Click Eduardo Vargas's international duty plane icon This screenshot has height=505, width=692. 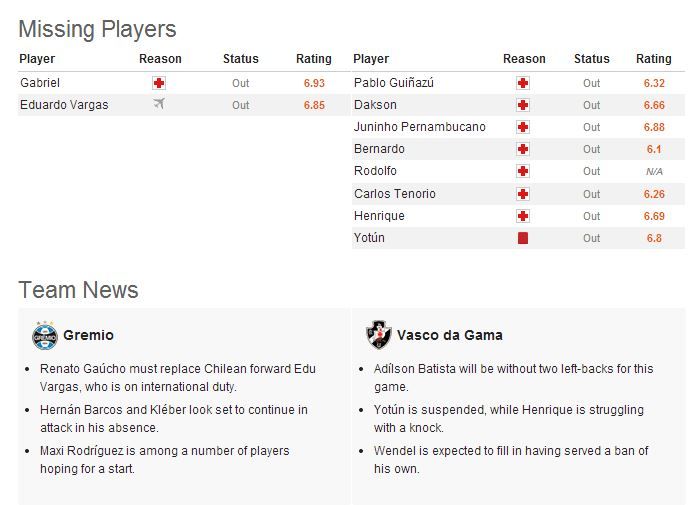(x=159, y=104)
